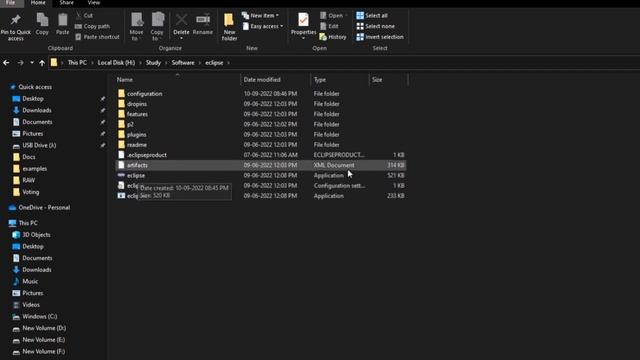
Task: Switch to the View ribbon tab
Action: (94, 3)
